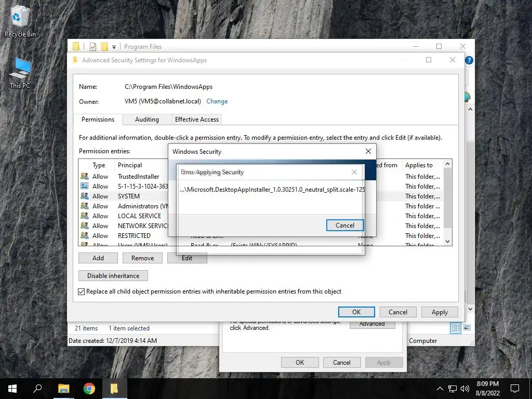532x399 pixels.
Task: Click Cancel in the WindowsApps Properties dialog
Action: [342, 362]
